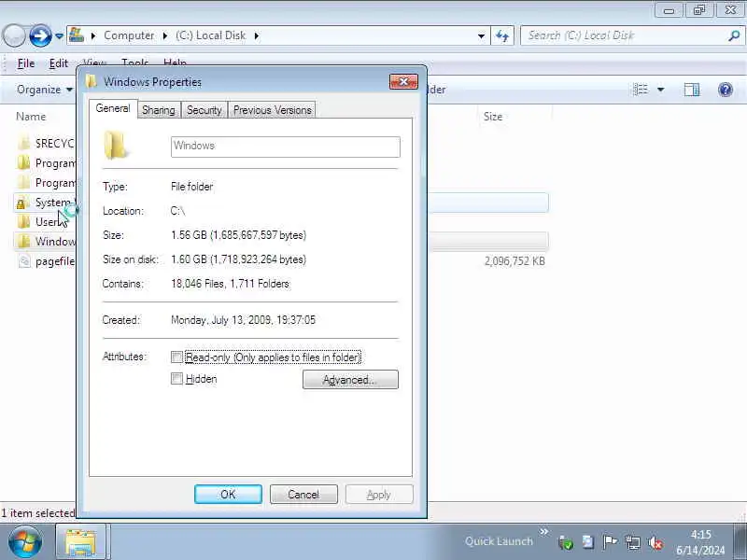Click the large folder icon in Properties dialog
Viewport: 747px width, 560px height.
pos(116,146)
